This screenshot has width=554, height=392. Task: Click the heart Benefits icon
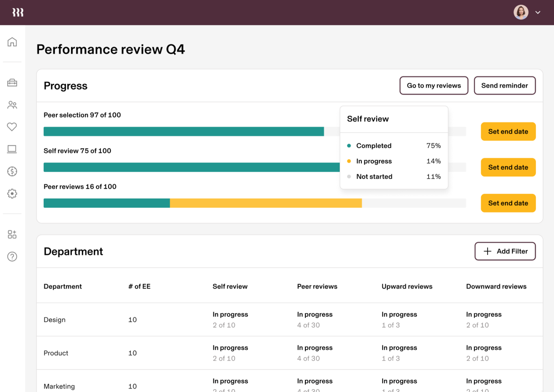pyautogui.click(x=12, y=127)
